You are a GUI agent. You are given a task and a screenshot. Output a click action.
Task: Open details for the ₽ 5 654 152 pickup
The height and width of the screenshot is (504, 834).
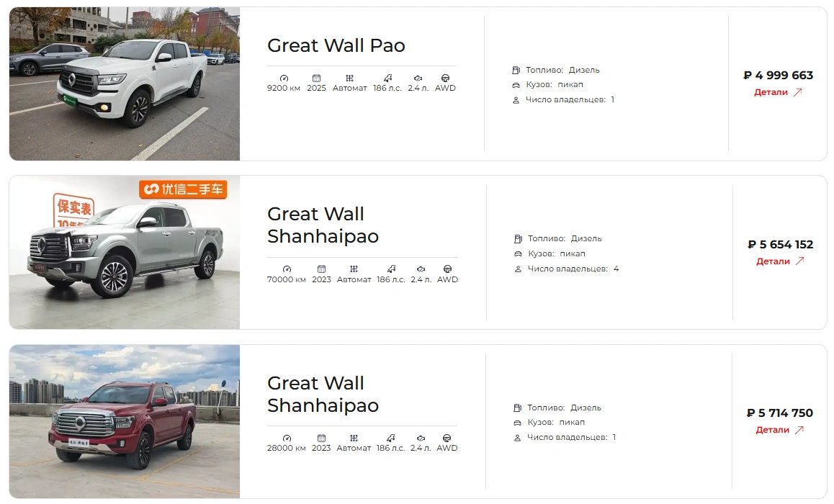(x=780, y=261)
